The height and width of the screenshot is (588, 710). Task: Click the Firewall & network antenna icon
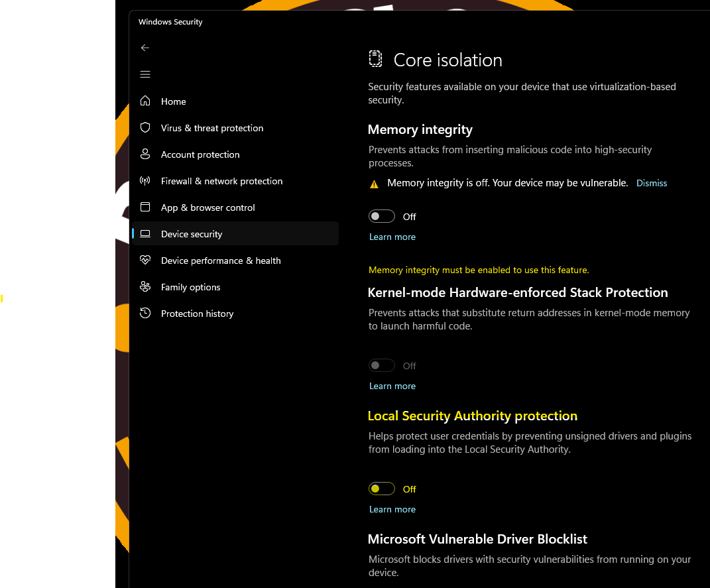tap(145, 180)
